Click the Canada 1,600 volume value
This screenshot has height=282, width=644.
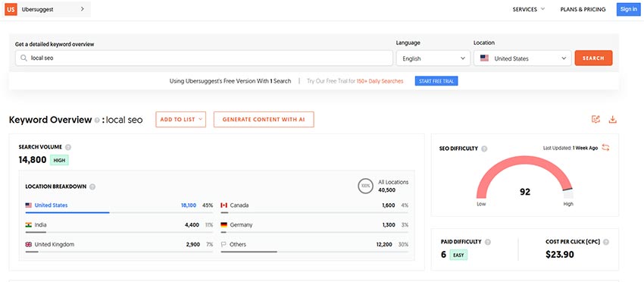(x=388, y=205)
